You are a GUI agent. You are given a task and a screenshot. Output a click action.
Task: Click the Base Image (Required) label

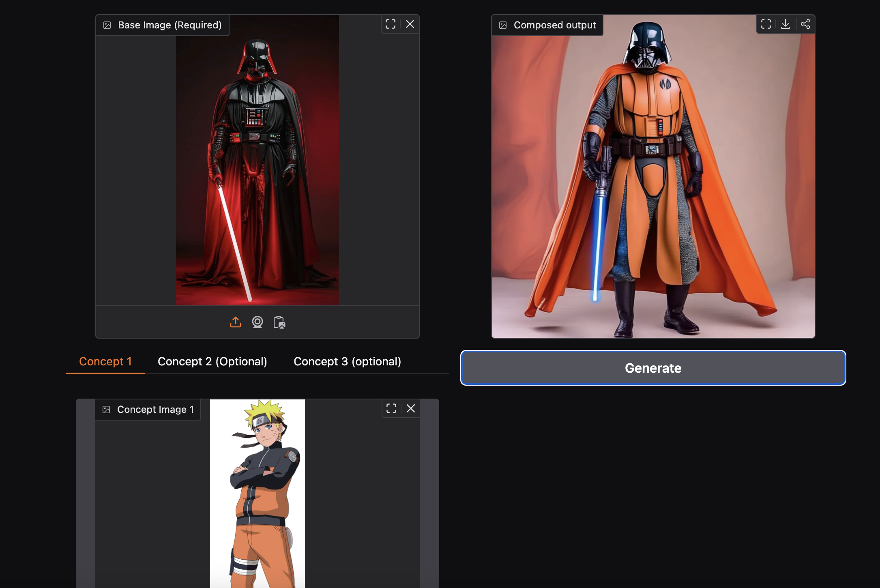pyautogui.click(x=170, y=25)
